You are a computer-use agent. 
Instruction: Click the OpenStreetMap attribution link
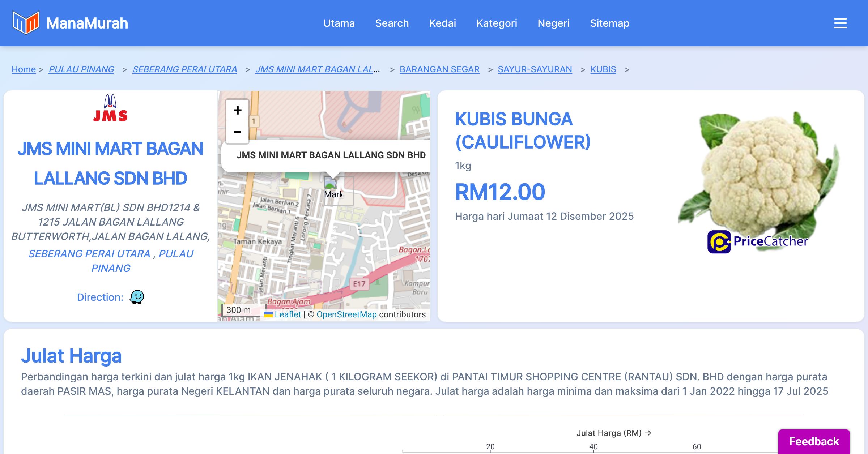346,314
